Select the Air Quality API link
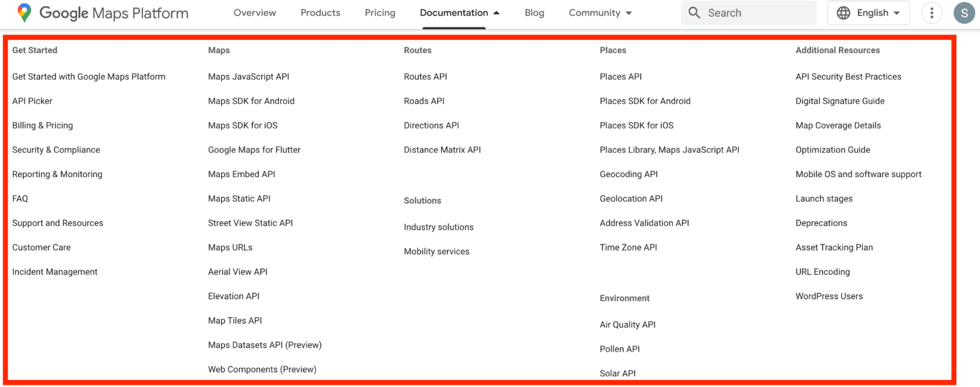 (x=627, y=324)
